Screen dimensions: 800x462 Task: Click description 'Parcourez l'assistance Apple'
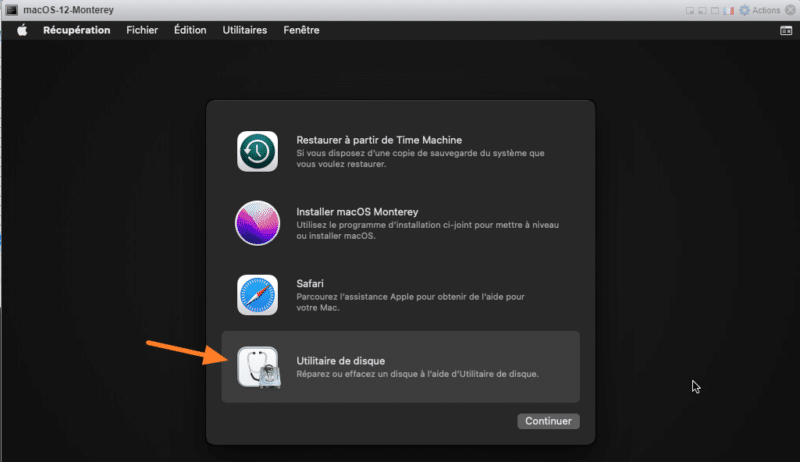(x=410, y=302)
